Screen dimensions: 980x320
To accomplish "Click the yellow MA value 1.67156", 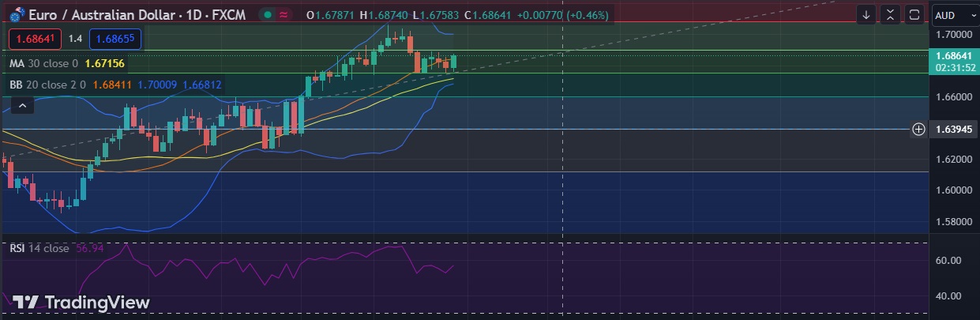I will click(104, 63).
